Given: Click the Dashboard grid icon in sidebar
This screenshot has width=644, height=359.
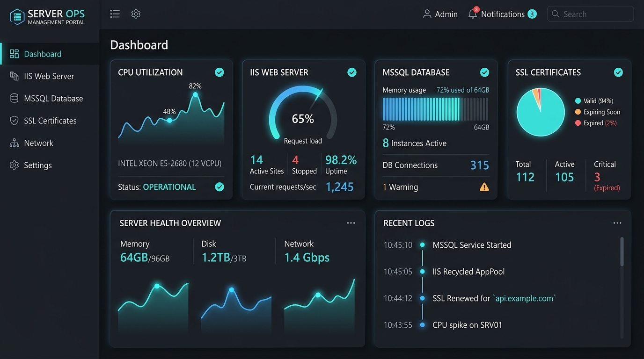Looking at the screenshot, I should coord(15,54).
